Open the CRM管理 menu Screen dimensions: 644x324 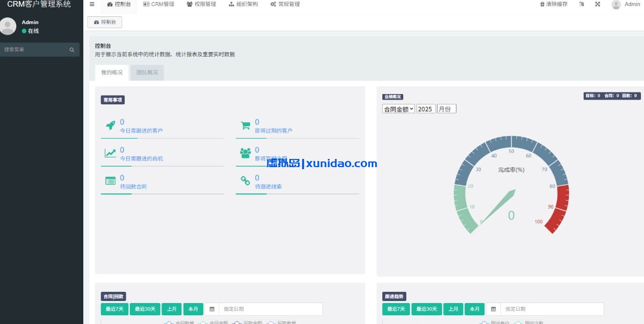pyautogui.click(x=159, y=4)
